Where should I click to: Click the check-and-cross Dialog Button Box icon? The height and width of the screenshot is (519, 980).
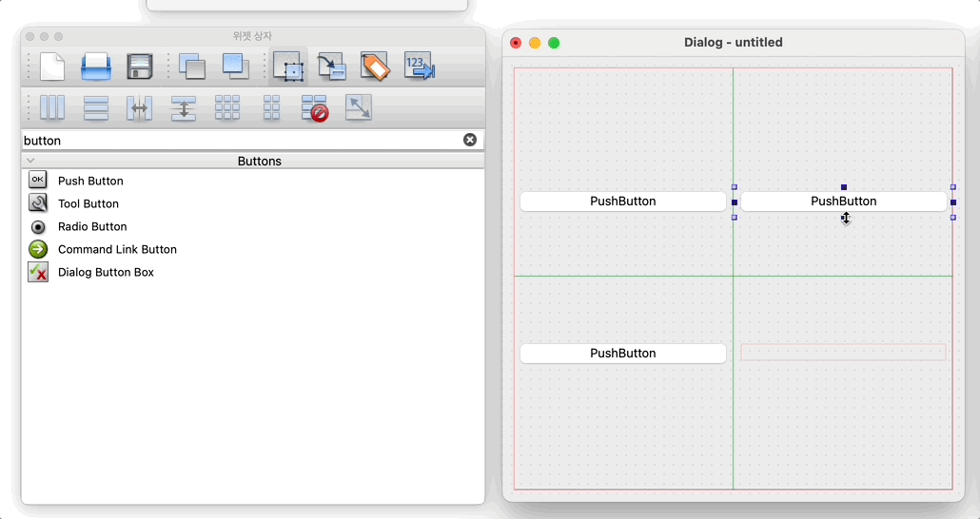click(x=38, y=272)
